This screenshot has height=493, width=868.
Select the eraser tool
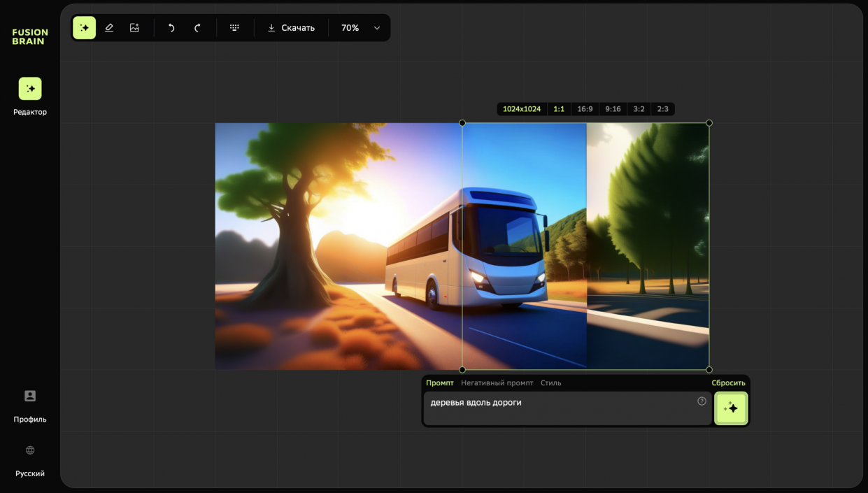click(109, 28)
